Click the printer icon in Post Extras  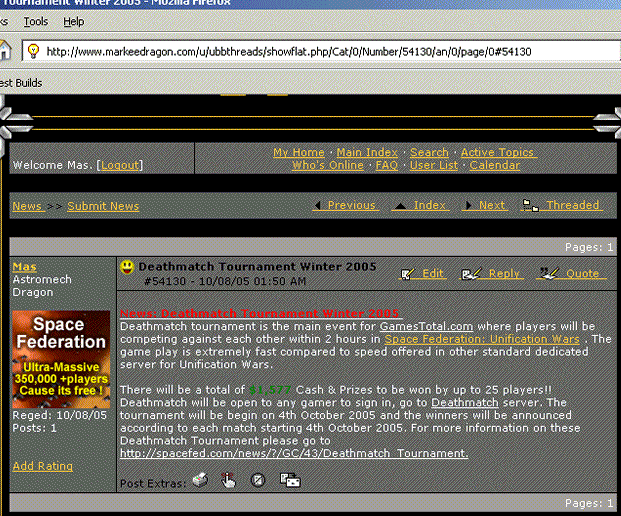coord(200,481)
